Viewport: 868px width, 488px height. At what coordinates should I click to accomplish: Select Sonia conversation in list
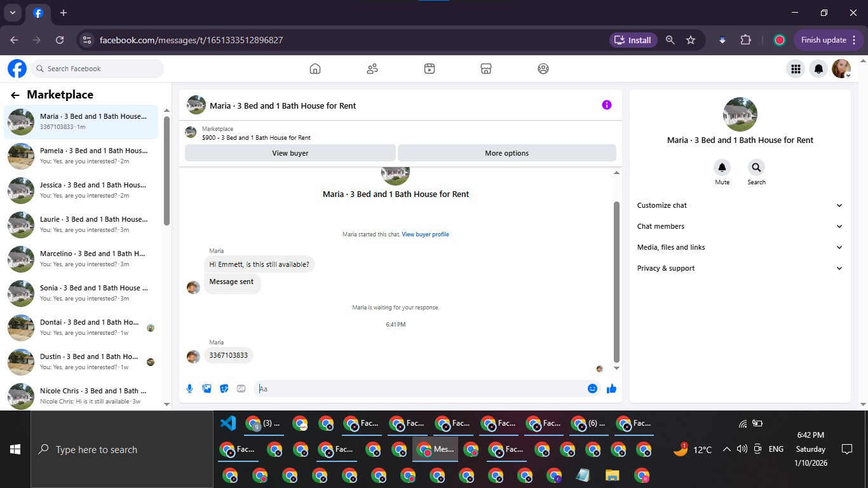click(81, 293)
